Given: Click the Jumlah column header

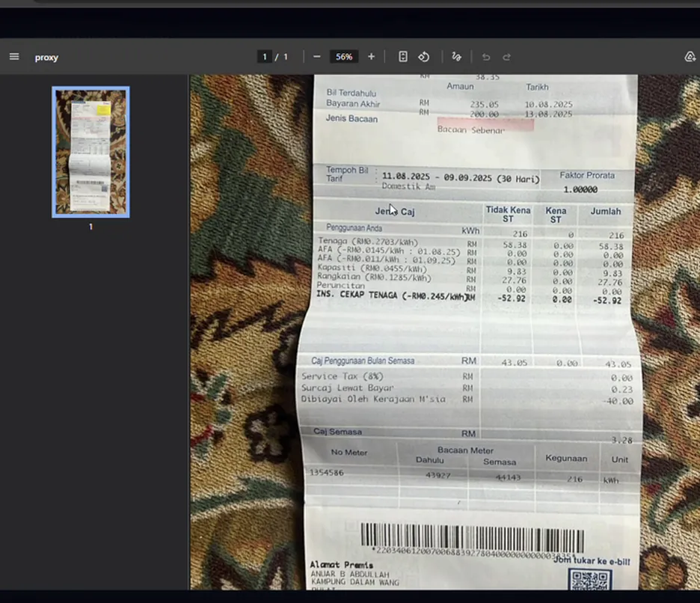Looking at the screenshot, I should point(606,211).
